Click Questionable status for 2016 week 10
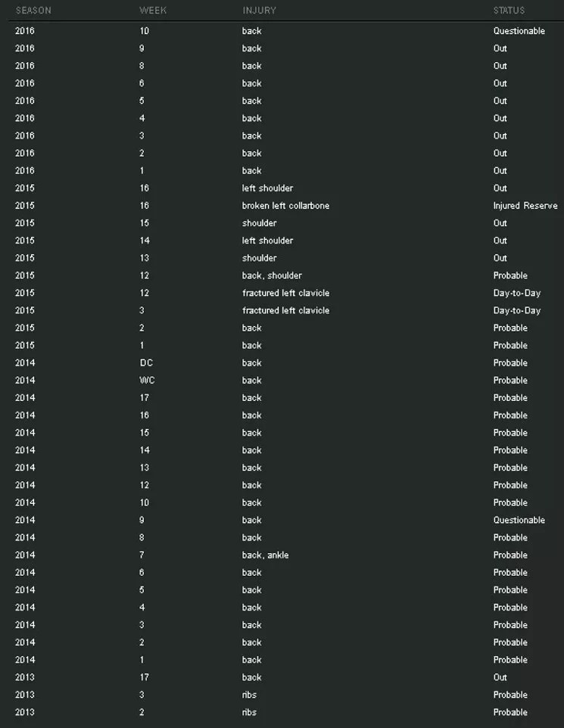Screen dimensions: 564x728 [x=519, y=31]
